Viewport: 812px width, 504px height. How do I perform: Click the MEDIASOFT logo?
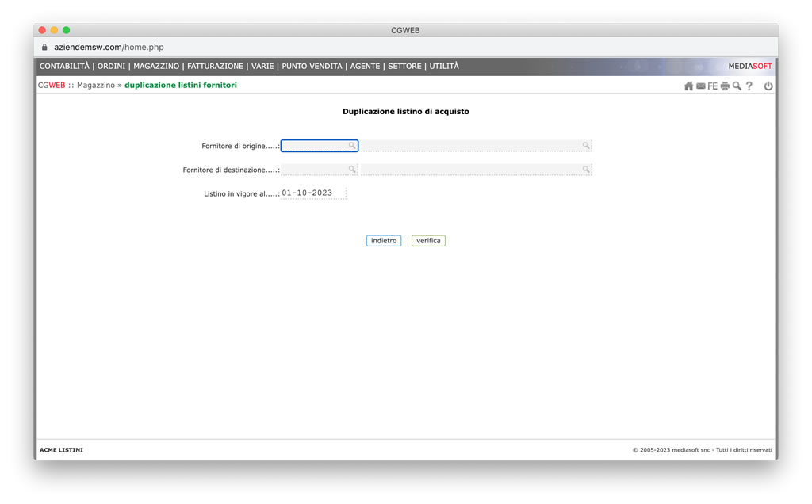(750, 67)
